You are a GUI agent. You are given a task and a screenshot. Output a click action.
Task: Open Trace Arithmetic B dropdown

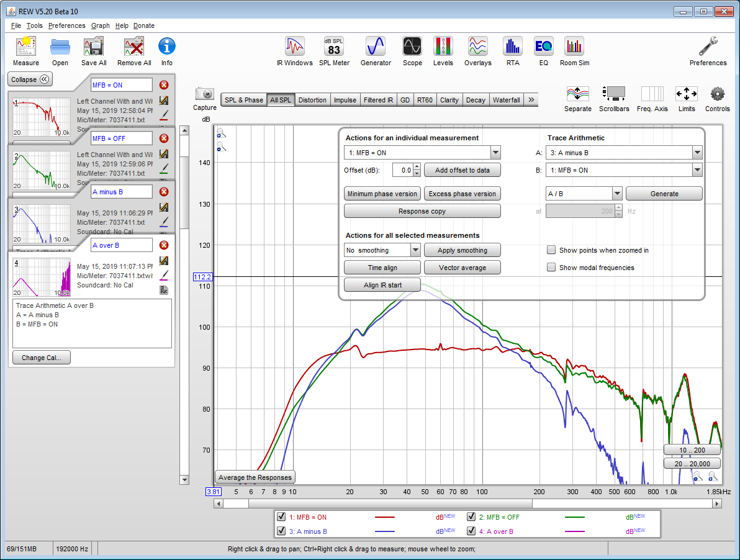tap(697, 170)
